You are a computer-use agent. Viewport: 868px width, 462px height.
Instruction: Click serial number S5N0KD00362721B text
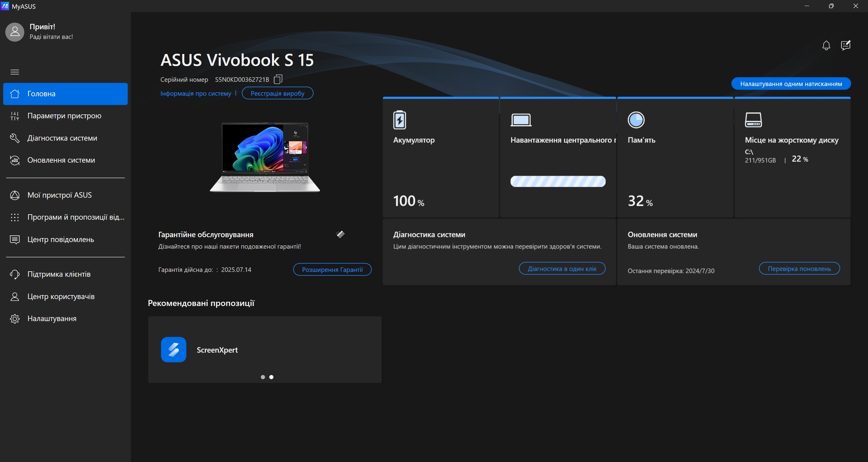(242, 80)
